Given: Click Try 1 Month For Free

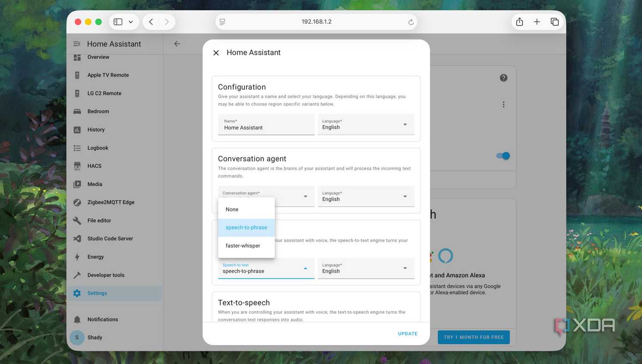Looking at the screenshot, I should click(x=474, y=337).
